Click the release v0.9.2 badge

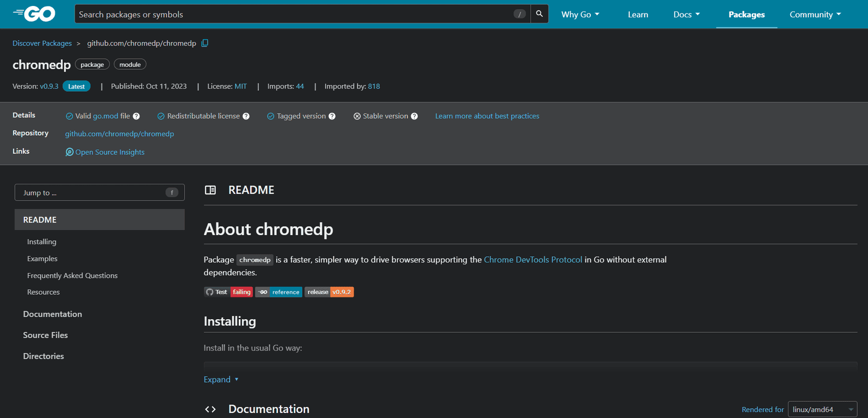coord(329,292)
